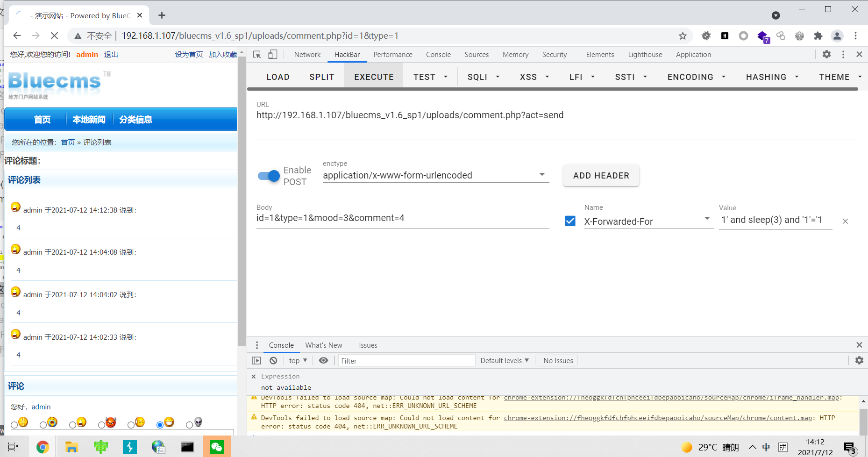Click the webpage vertical scrollbar
The height and width of the screenshot is (457, 868).
point(242,202)
